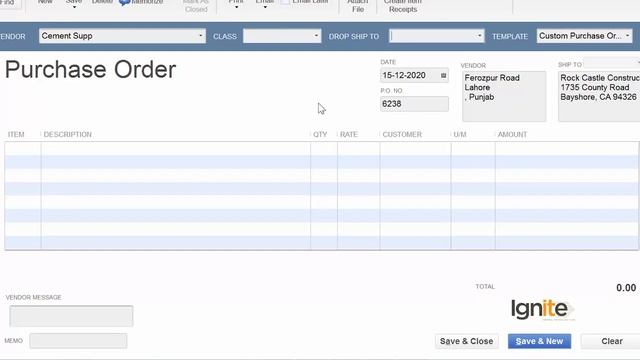The image size is (640, 360).
Task: Click the Clear button
Action: [x=611, y=341]
